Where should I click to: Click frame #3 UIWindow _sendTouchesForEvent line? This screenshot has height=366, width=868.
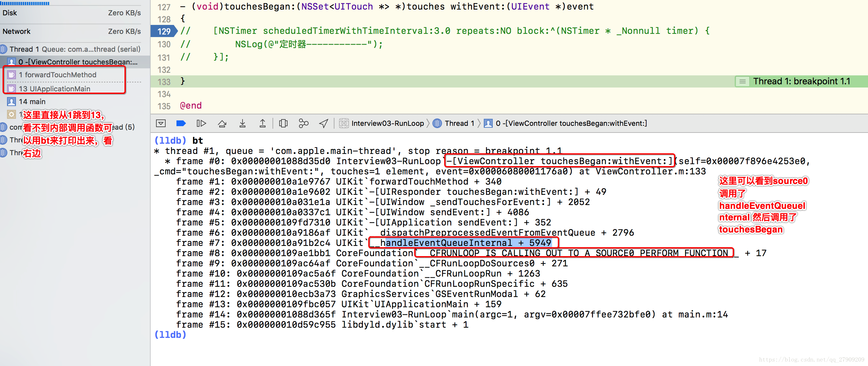pos(383,202)
